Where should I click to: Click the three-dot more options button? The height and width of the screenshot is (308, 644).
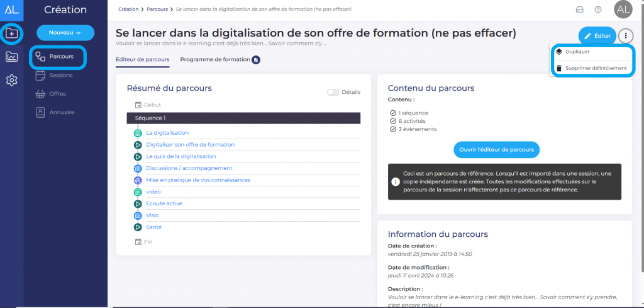pyautogui.click(x=625, y=36)
